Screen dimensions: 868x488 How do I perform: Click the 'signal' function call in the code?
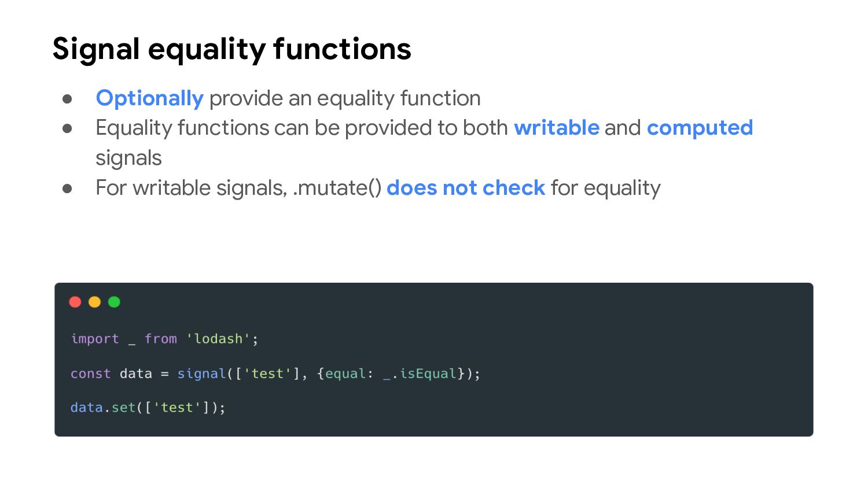point(201,374)
